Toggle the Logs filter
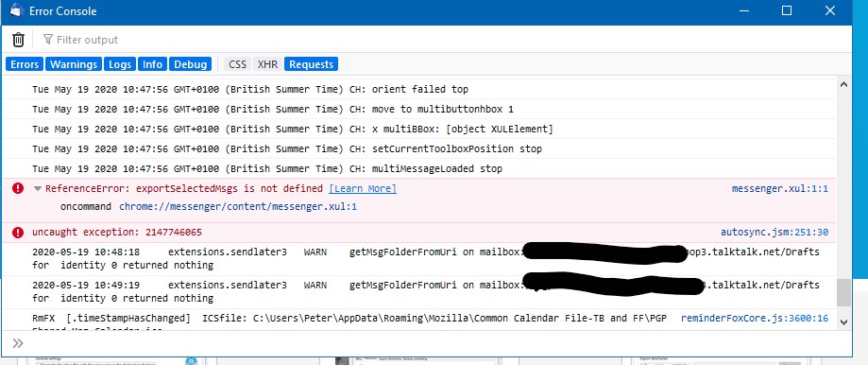 click(x=120, y=64)
